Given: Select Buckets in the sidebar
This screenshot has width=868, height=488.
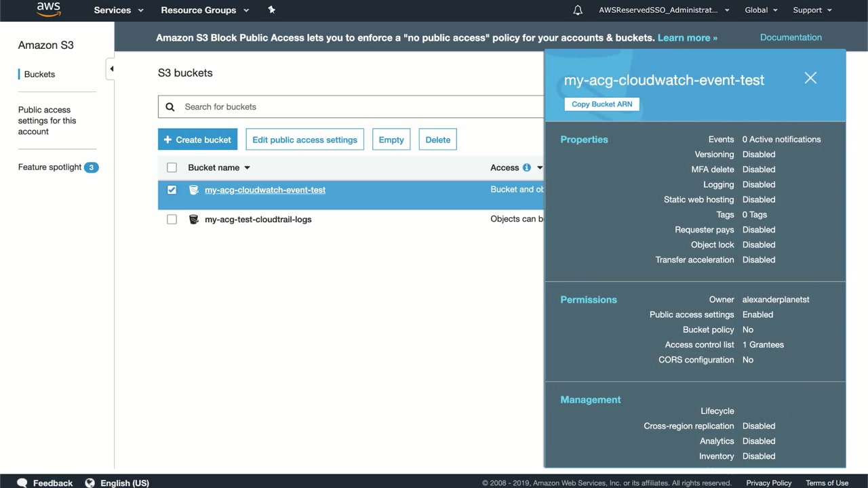Looking at the screenshot, I should pyautogui.click(x=39, y=75).
